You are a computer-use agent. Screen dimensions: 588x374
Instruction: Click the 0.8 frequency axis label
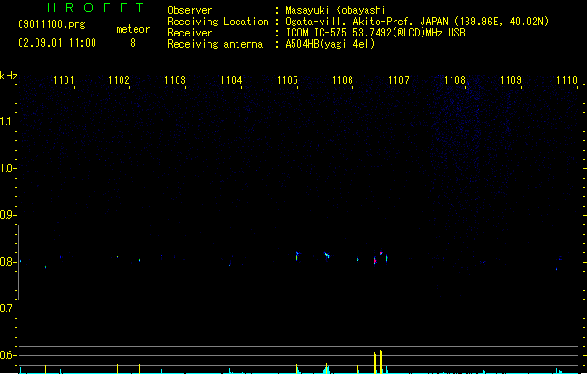tap(7, 262)
